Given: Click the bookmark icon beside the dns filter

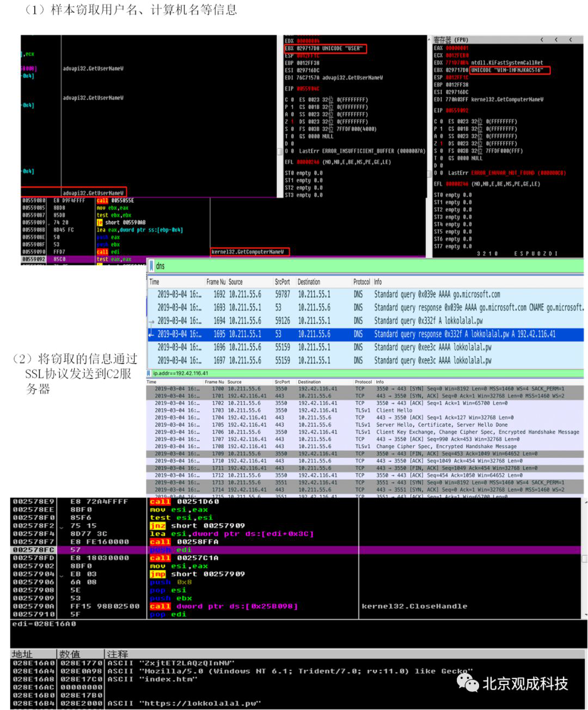Looking at the screenshot, I should coord(151,266).
